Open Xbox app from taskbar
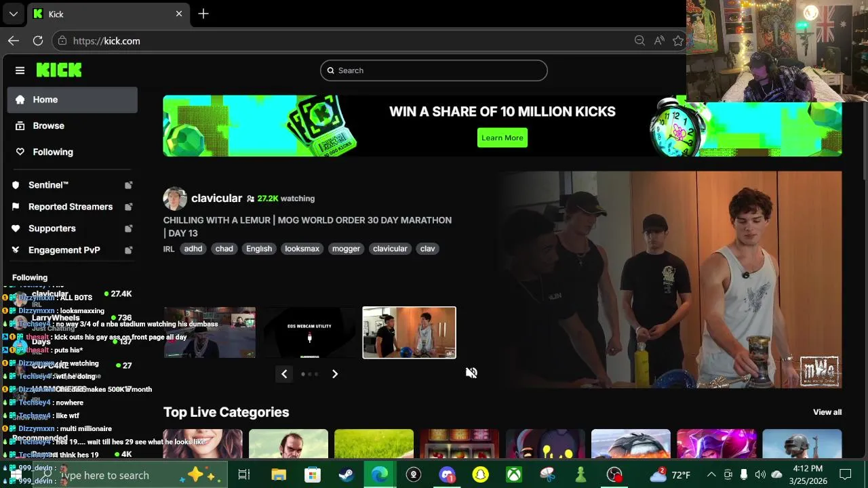 click(514, 475)
